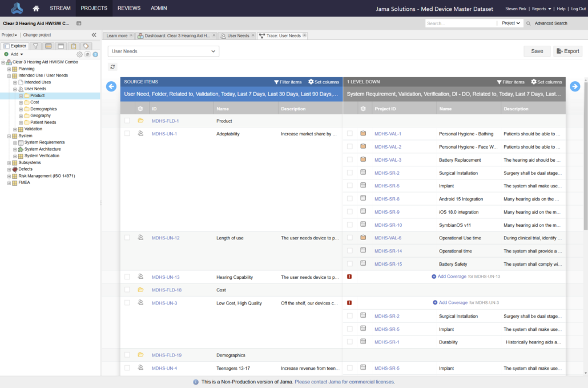The width and height of the screenshot is (588, 388).
Task: Click Add Coverage link for MDHS-UN-13
Action: (452, 277)
